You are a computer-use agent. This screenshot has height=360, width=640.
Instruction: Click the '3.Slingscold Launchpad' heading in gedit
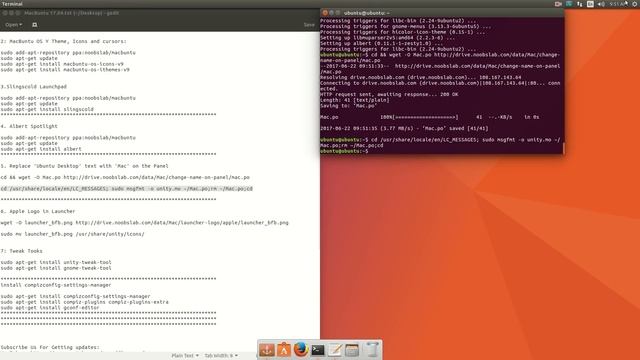33,87
